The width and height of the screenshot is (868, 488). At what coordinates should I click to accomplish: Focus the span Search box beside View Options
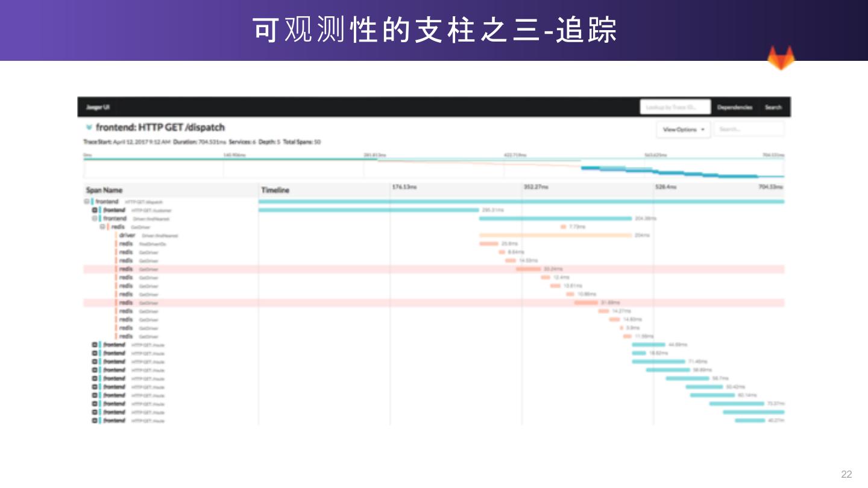[x=749, y=130]
